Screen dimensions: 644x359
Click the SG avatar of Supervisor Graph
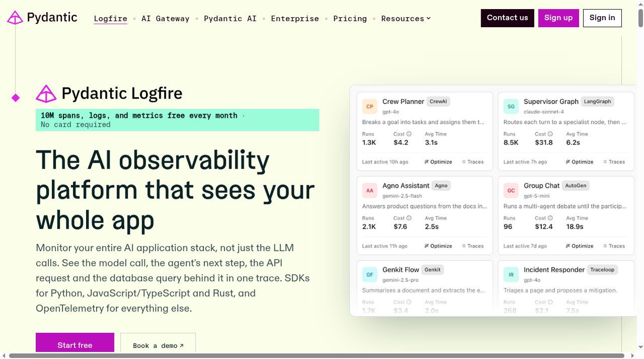(x=511, y=106)
